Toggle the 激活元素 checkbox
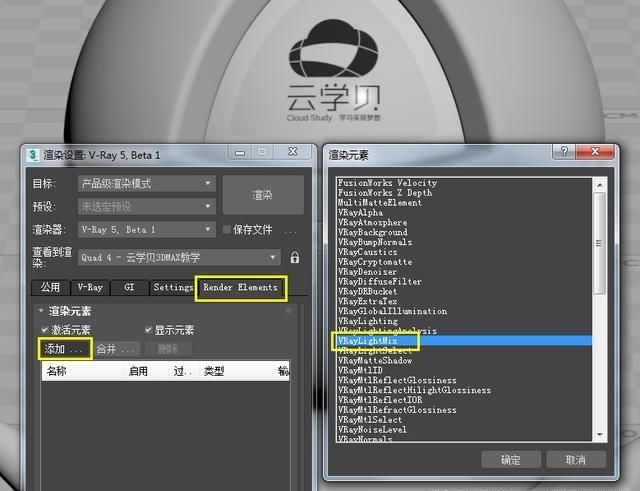Image resolution: width=640 pixels, height=491 pixels. [x=45, y=329]
